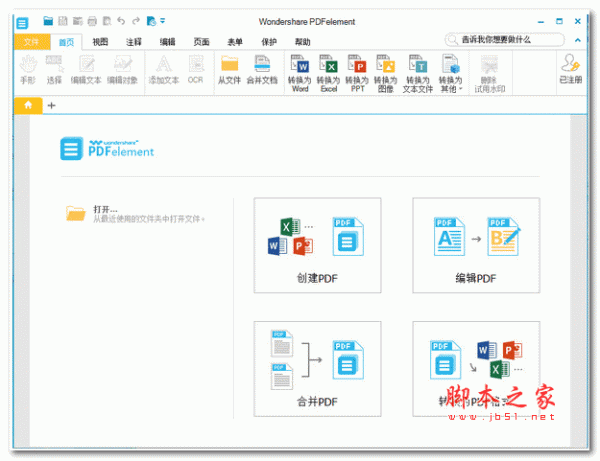Viewport: 600px width, 461px height.
Task: Switch to the Home (首页) tab
Action: pos(66,42)
